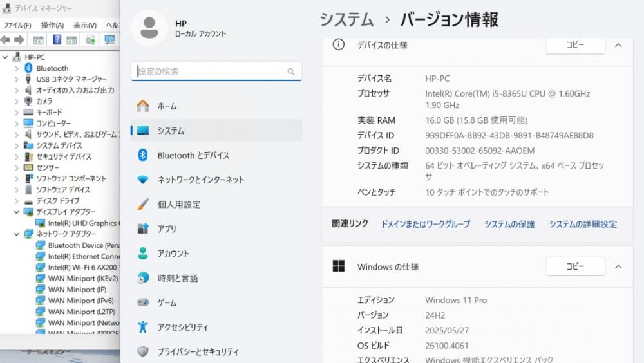Open the 操作(A) menu

52,25
